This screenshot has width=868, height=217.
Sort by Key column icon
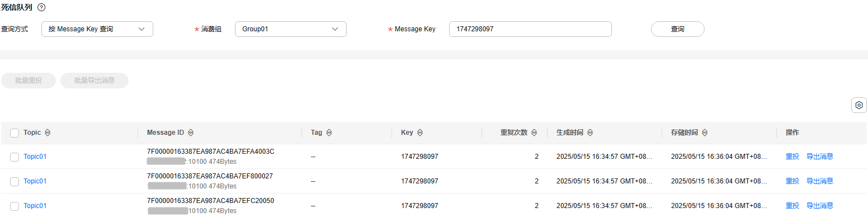click(x=419, y=133)
